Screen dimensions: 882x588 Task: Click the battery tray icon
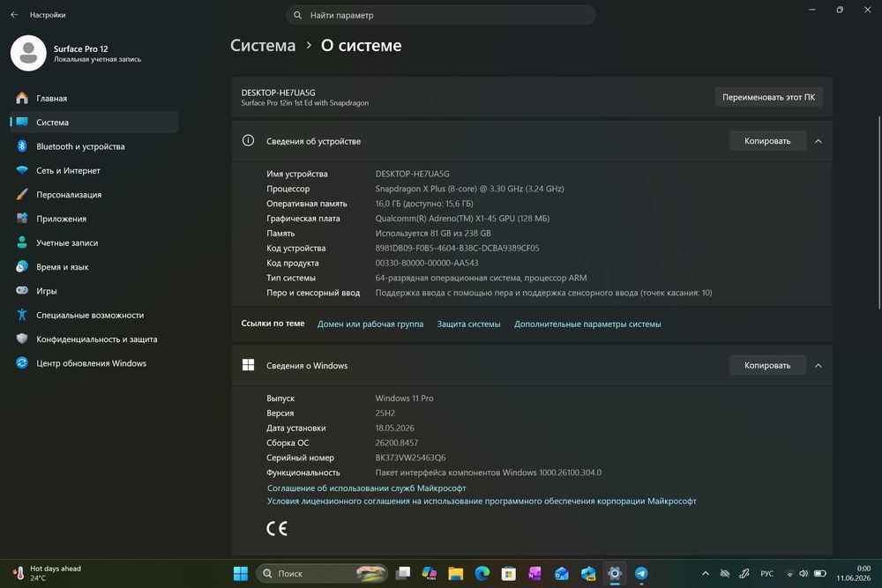click(820, 573)
